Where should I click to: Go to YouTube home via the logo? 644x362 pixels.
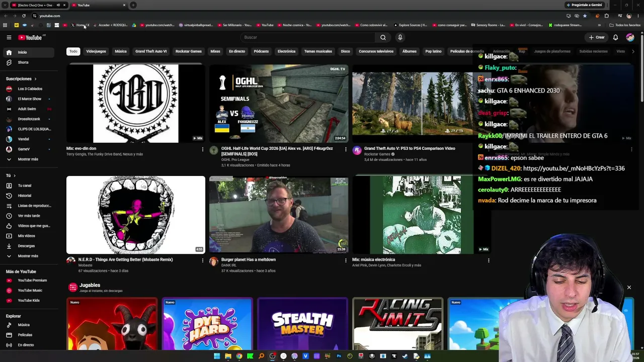[x=30, y=37]
